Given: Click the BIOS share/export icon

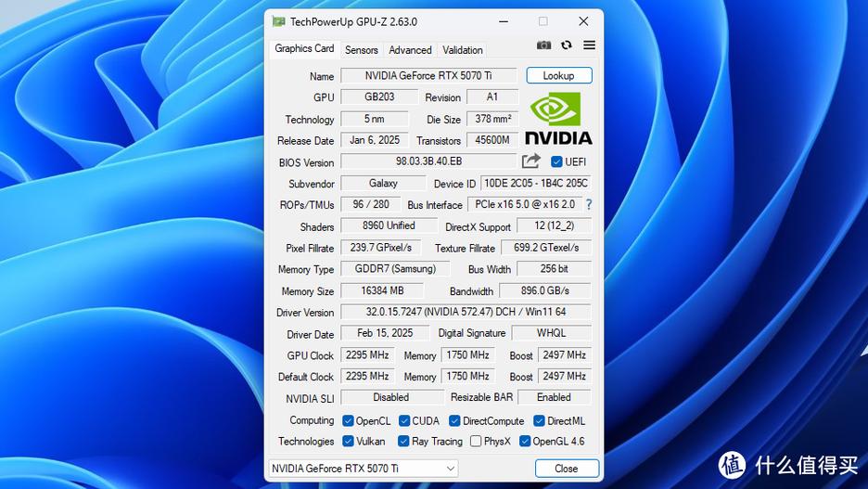Looking at the screenshot, I should coord(531,161).
